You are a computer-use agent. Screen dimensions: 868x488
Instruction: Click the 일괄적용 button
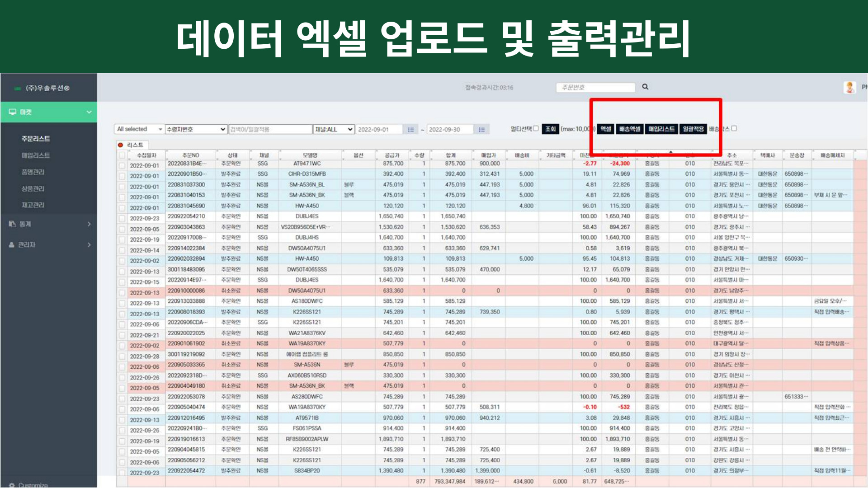693,129
